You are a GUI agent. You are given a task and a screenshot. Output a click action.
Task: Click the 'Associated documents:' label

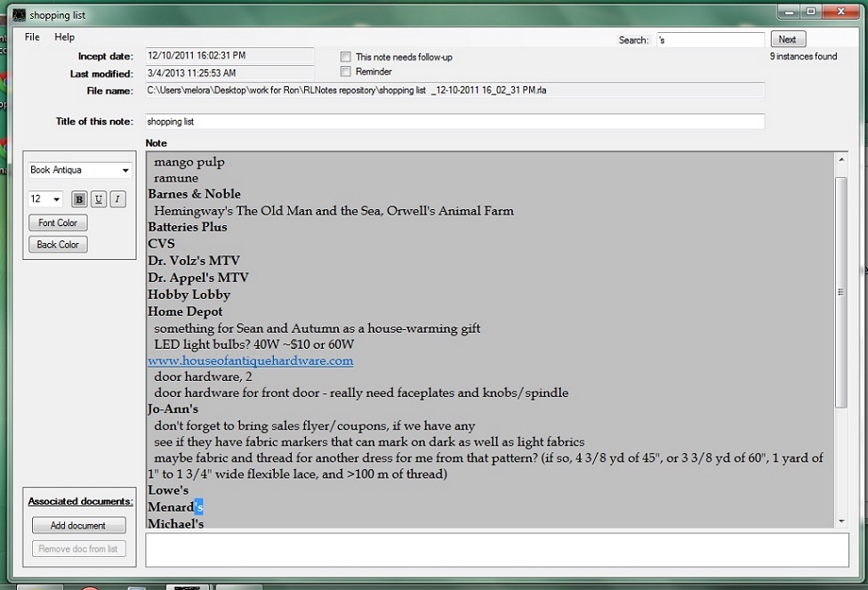point(81,501)
